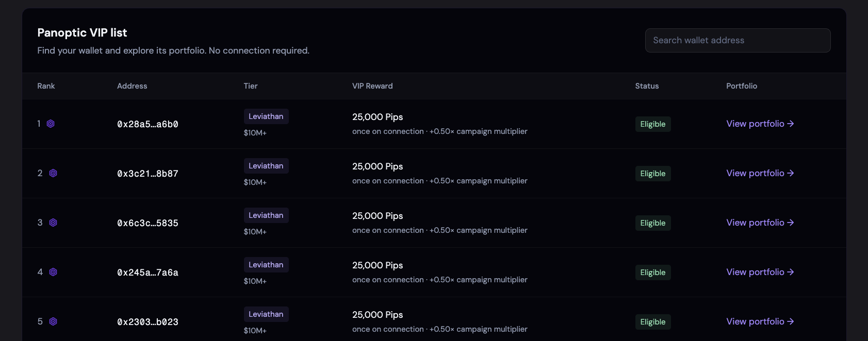Open View portfolio for 0x6c3c…5835
This screenshot has width=868, height=341.
pos(760,223)
